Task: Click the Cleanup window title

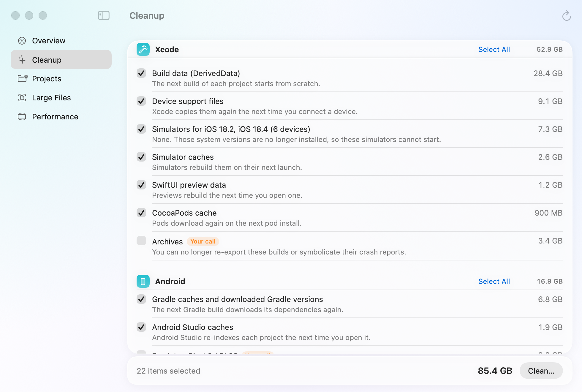Action: point(147,16)
